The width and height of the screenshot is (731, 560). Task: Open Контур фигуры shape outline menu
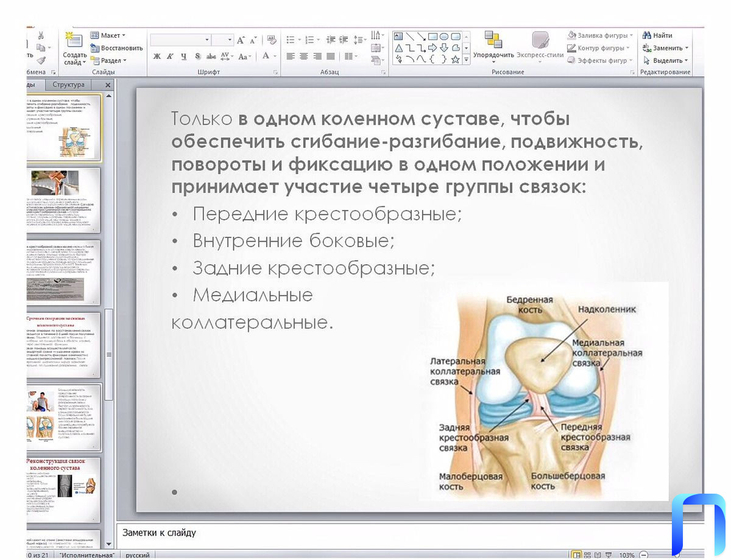click(x=600, y=48)
